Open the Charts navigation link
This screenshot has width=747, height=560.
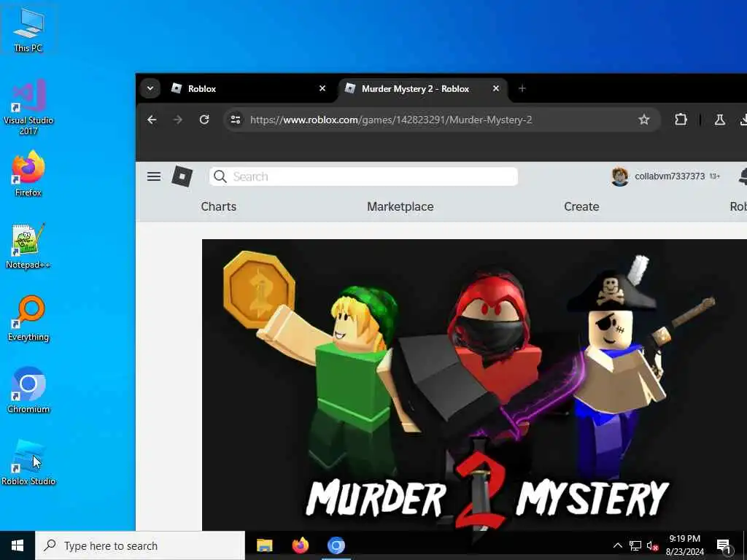(x=219, y=206)
